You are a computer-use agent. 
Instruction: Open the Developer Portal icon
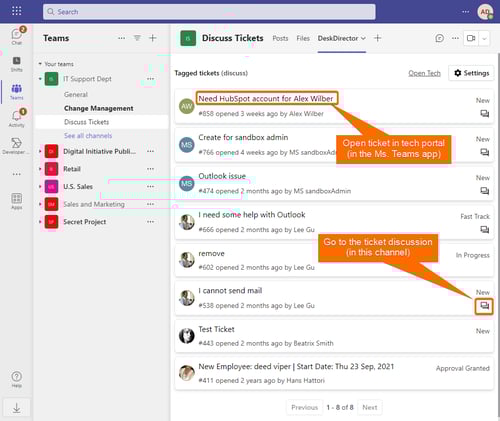point(16,146)
